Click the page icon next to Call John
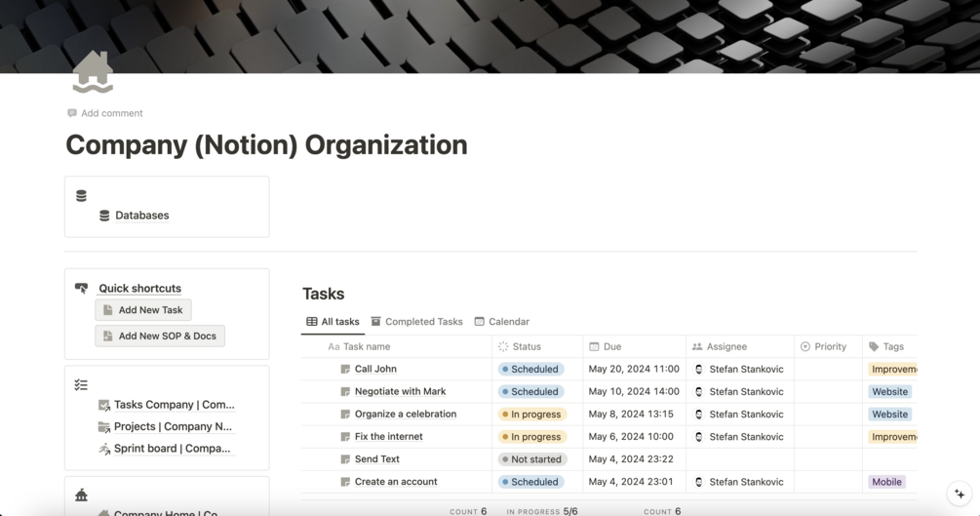The height and width of the screenshot is (516, 980). 345,370
